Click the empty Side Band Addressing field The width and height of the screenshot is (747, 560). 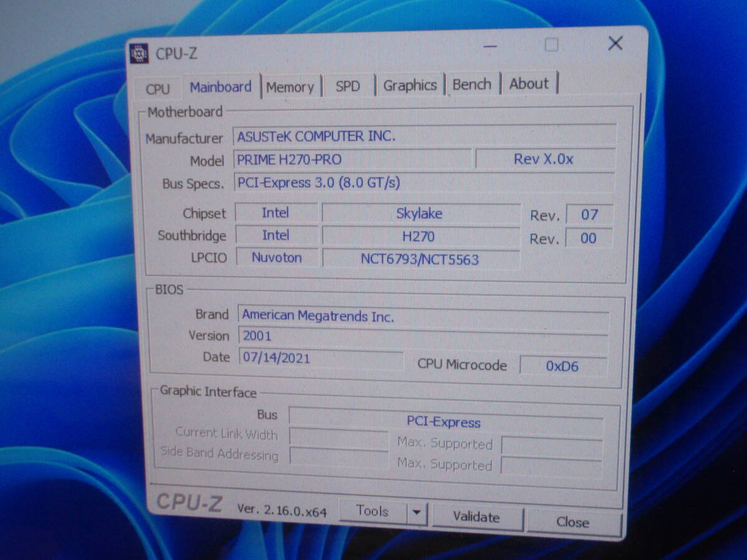[x=339, y=459]
